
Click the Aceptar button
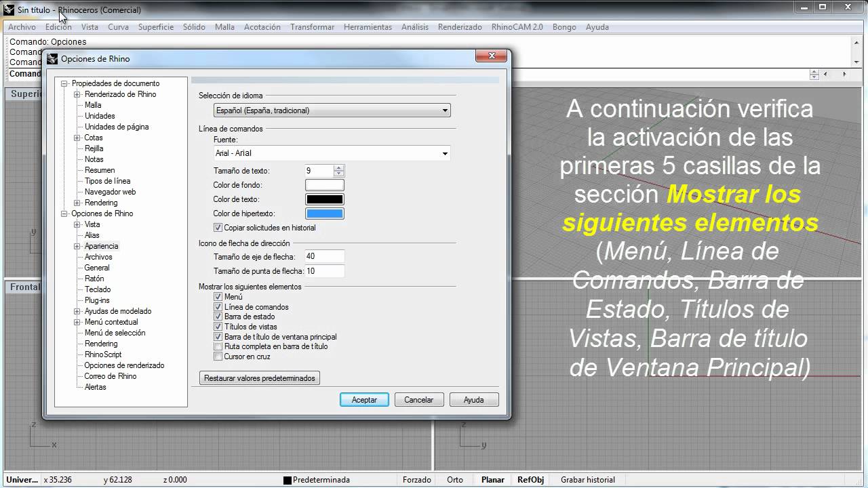click(x=364, y=400)
